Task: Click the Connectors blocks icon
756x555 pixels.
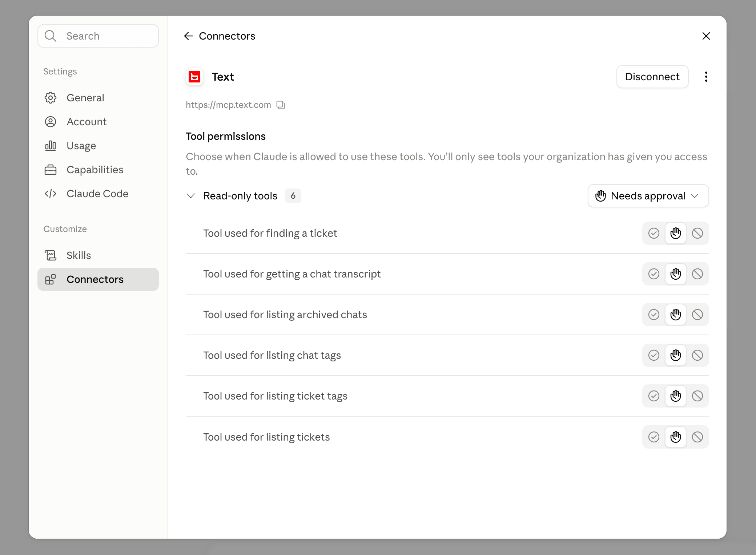Action: pos(51,279)
